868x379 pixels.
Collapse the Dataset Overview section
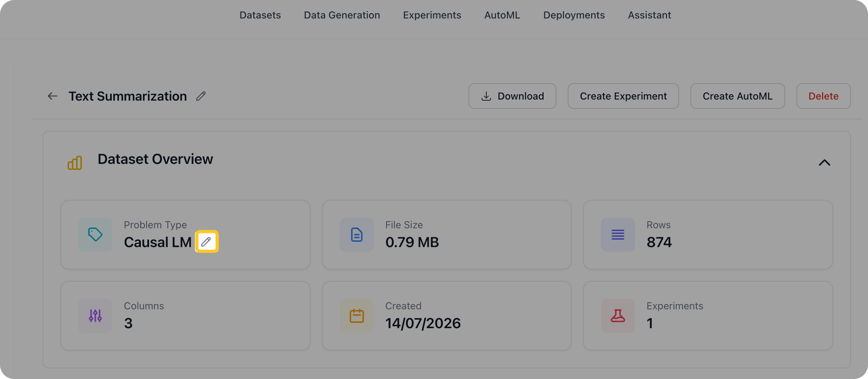click(824, 163)
